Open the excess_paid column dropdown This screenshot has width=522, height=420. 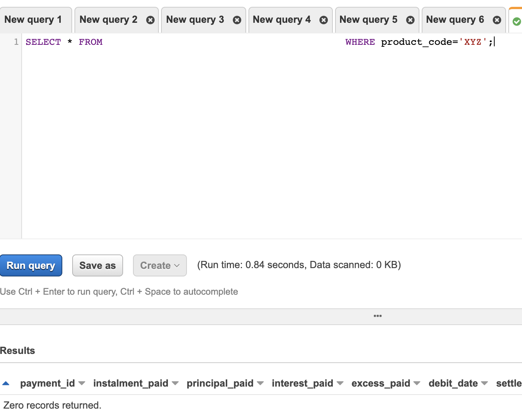pyautogui.click(x=418, y=384)
